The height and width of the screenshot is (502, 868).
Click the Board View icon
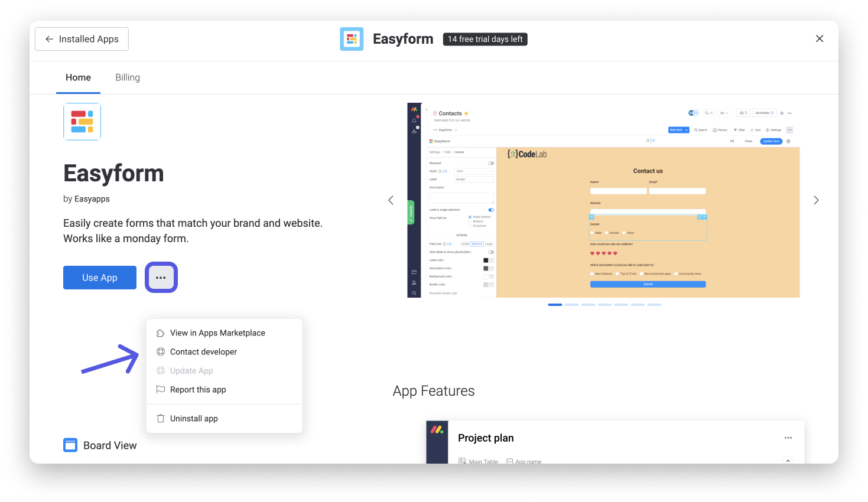coord(70,445)
